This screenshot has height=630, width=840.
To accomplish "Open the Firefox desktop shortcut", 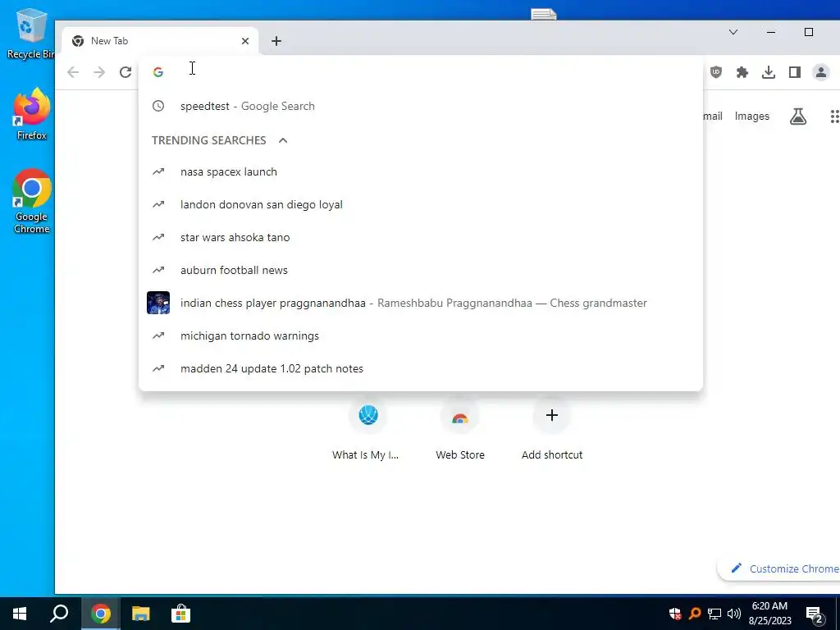I will (x=32, y=115).
